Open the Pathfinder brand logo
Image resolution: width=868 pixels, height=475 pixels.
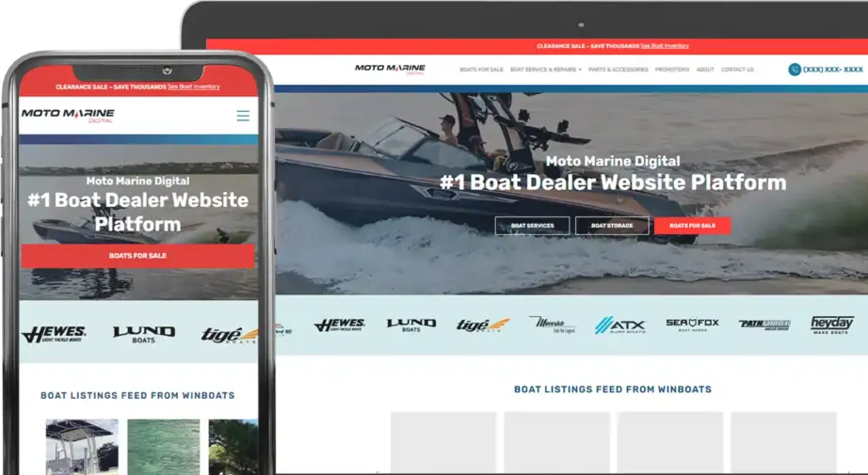pos(764,325)
